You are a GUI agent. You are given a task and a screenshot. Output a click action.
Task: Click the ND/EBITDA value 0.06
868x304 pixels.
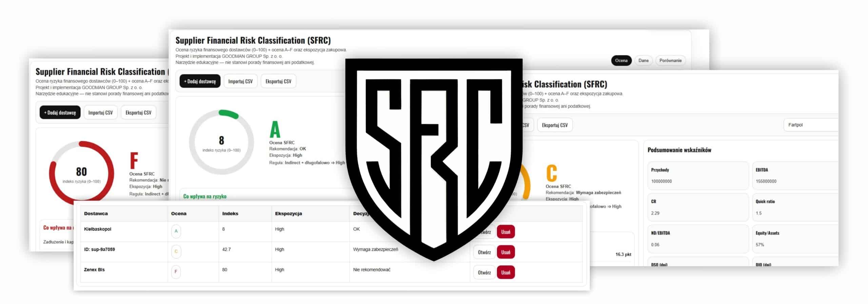tap(655, 245)
